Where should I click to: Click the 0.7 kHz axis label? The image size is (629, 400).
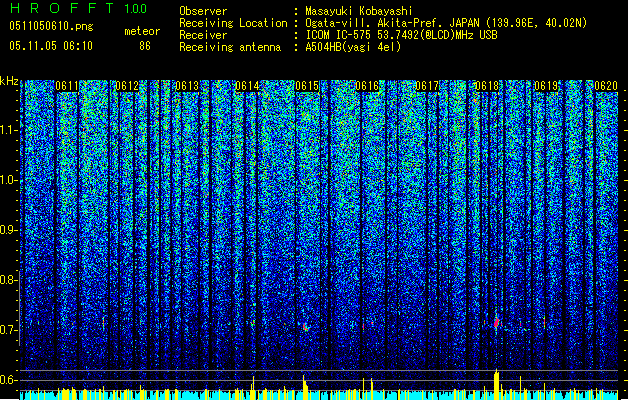pos(9,330)
